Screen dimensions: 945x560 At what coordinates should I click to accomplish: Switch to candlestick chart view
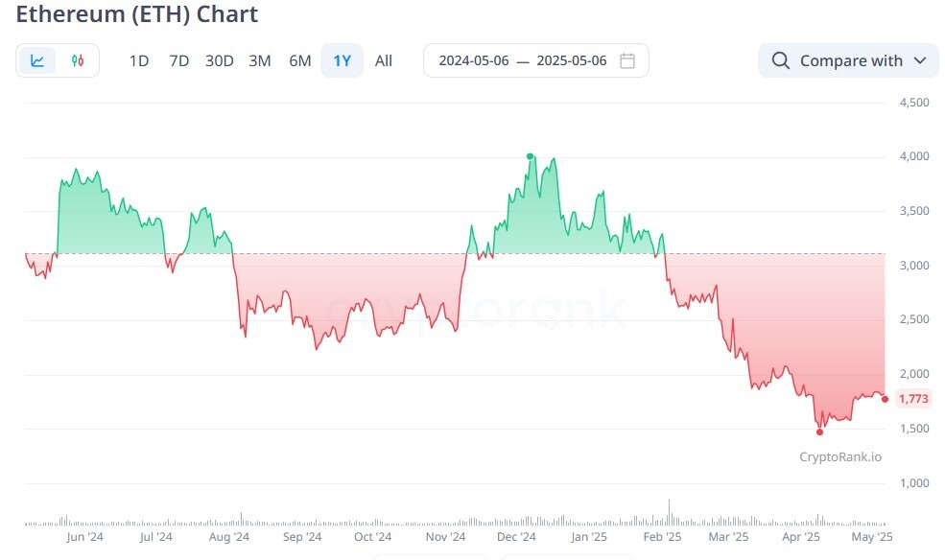coord(77,60)
